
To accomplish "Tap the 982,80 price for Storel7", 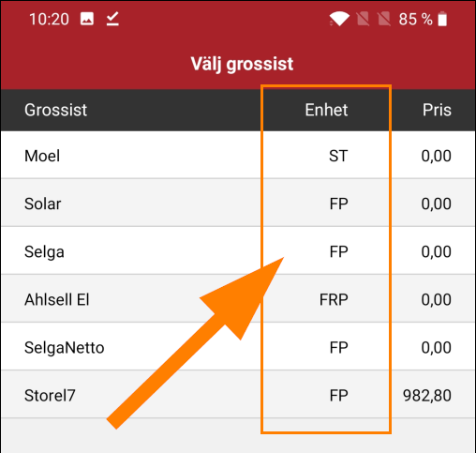I will (x=427, y=396).
